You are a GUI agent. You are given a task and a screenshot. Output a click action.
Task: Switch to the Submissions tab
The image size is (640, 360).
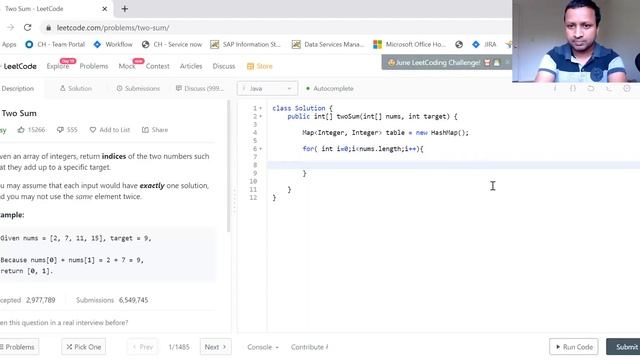(138, 88)
